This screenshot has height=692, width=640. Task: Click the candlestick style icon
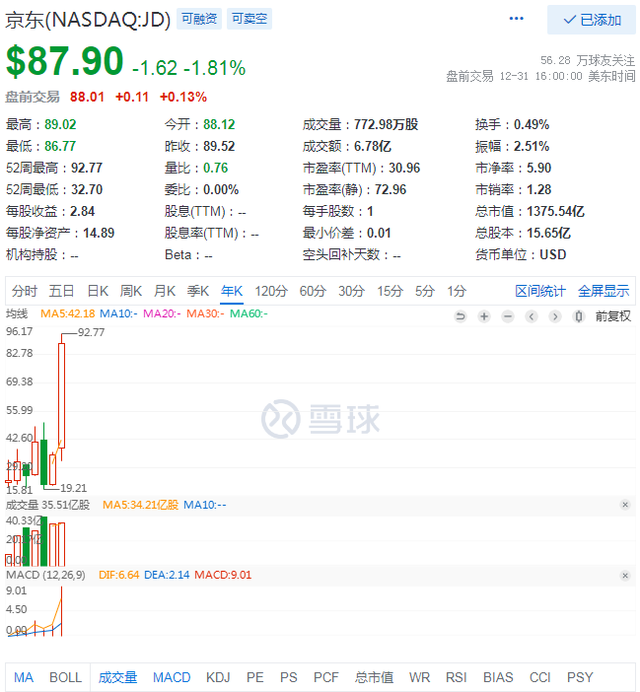tap(577, 316)
